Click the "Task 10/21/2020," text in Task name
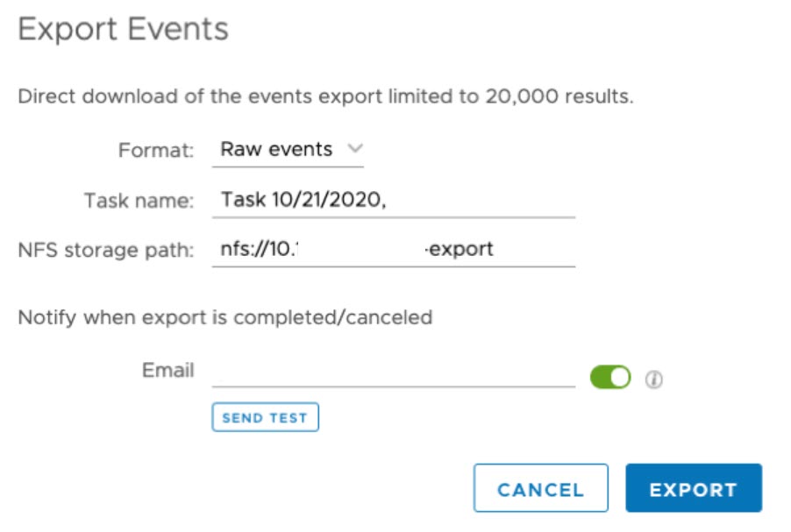Viewport: 791px width, 532px height. point(303,200)
